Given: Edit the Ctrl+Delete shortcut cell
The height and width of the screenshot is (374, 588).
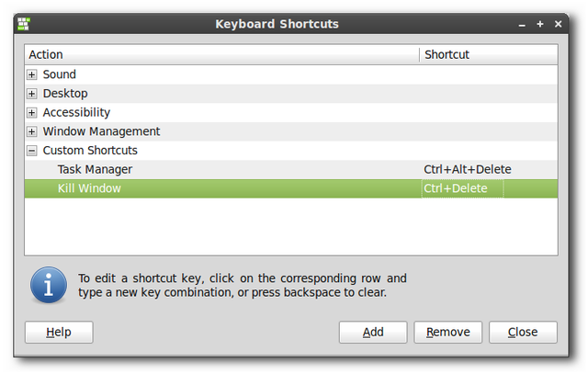Looking at the screenshot, I should [462, 188].
